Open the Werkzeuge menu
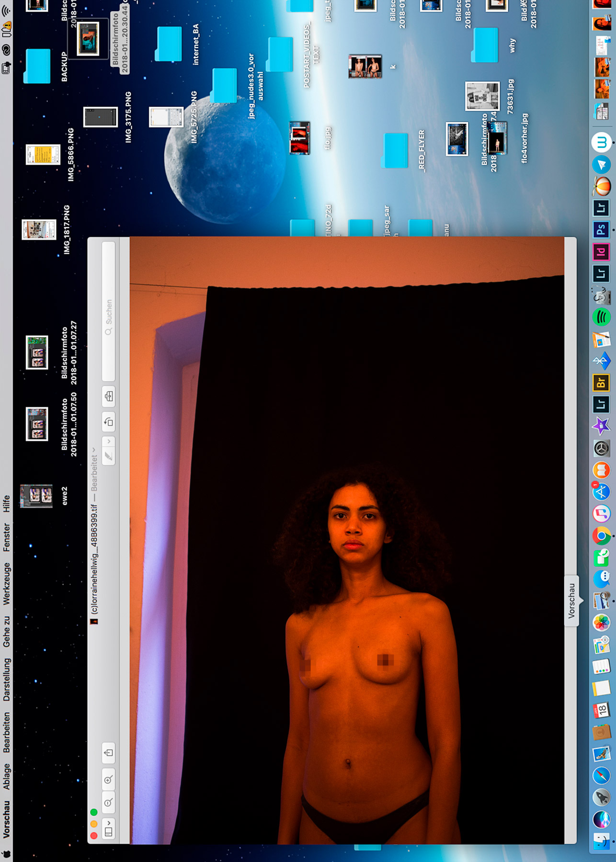This screenshot has width=616, height=862. click(x=6, y=583)
